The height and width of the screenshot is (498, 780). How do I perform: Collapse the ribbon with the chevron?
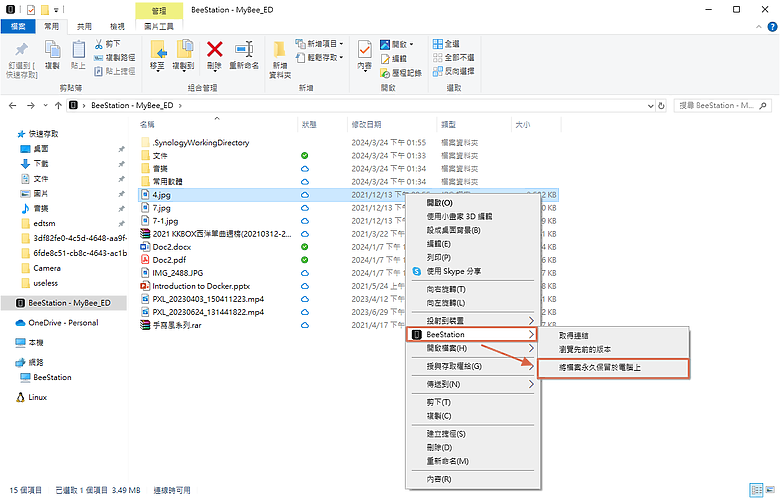point(759,26)
